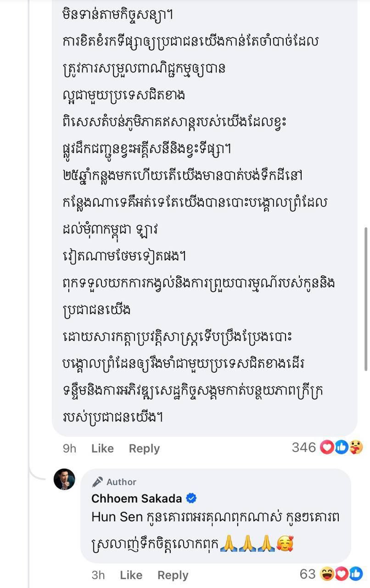Viewport: 370px width, 588px height.
Task: Open Chhoem Sakada's profile name link
Action: tap(137, 499)
